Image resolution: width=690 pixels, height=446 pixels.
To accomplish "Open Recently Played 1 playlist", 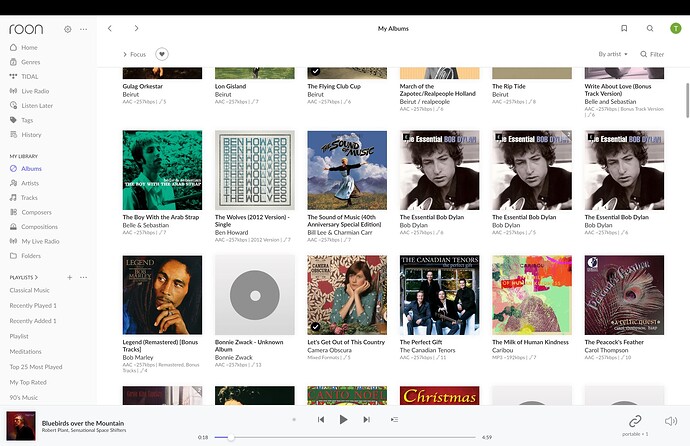I will coord(33,306).
